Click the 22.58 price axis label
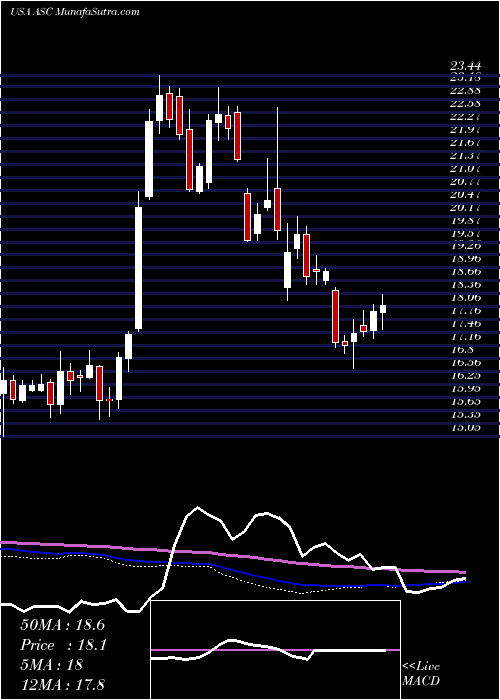 (x=466, y=104)
